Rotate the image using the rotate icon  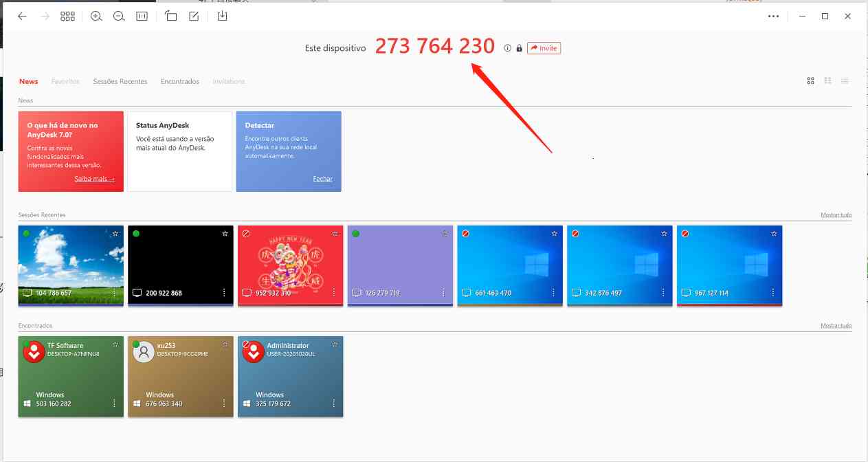[171, 16]
